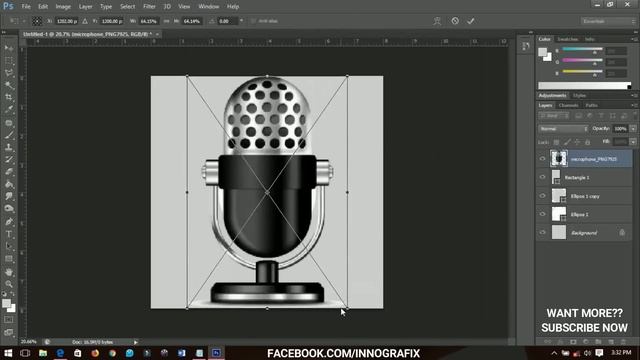Viewport: 640px width, 360px height.
Task: Toggle lock all in Layers panel
Action: pos(587,142)
